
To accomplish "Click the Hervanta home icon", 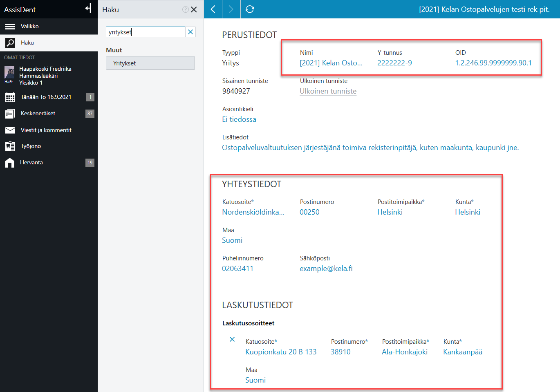I will pyautogui.click(x=10, y=163).
